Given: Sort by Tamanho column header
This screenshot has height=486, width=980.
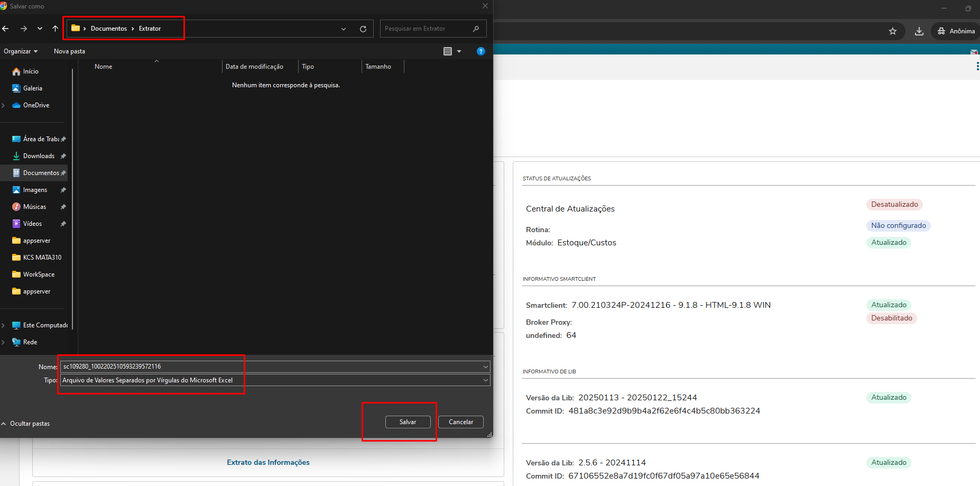Looking at the screenshot, I should 378,67.
